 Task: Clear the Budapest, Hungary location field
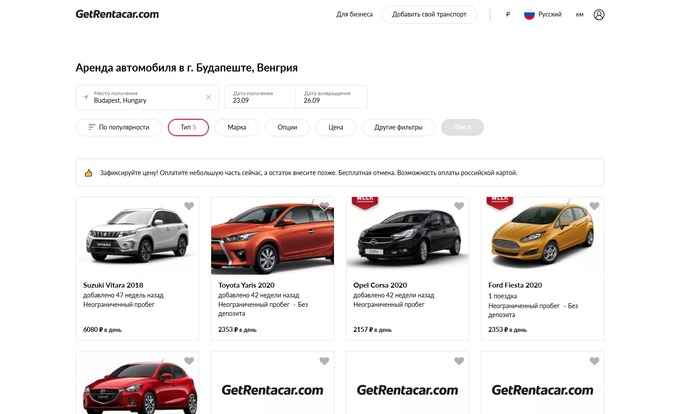(x=209, y=97)
